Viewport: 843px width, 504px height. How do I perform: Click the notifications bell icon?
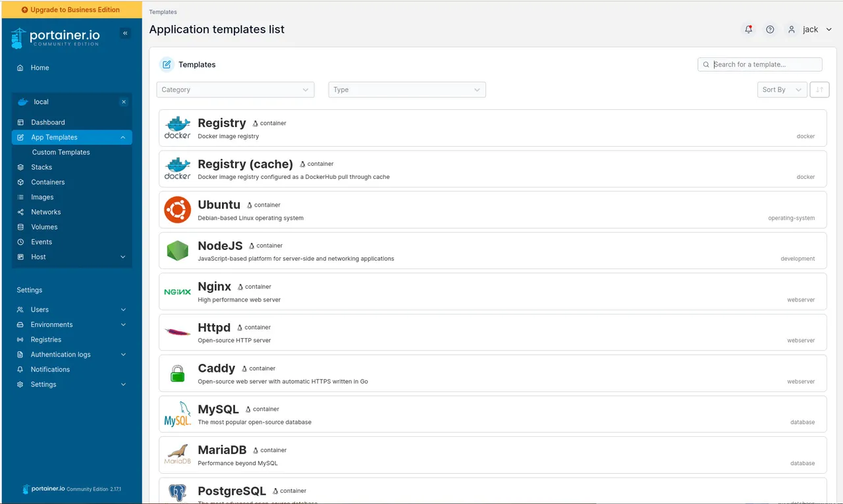748,30
